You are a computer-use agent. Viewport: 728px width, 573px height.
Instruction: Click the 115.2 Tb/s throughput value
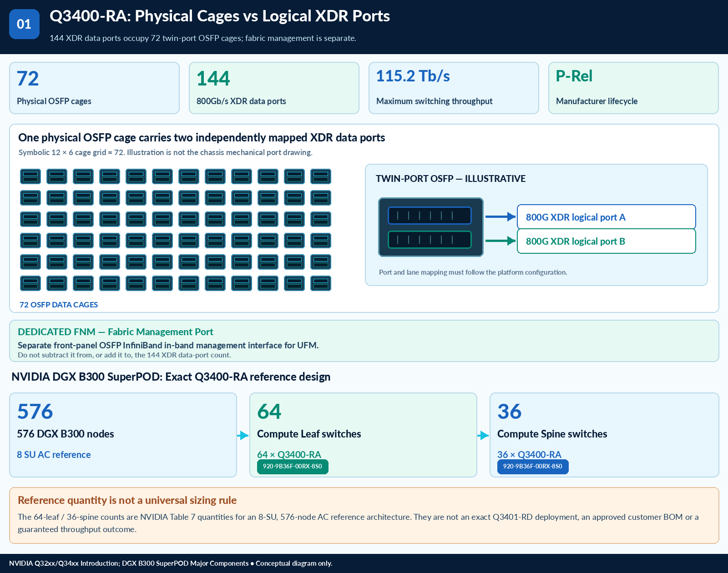pos(413,76)
